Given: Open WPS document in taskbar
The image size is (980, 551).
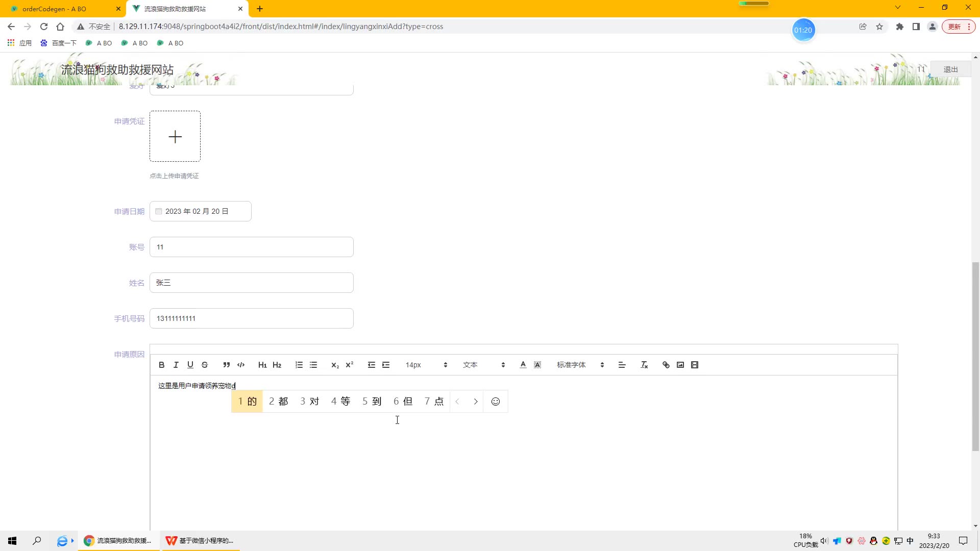Looking at the screenshot, I should 201,540.
